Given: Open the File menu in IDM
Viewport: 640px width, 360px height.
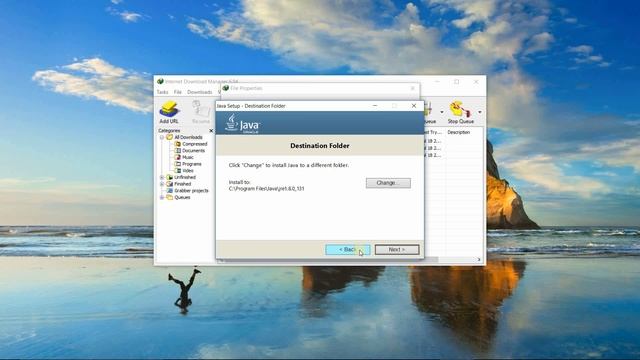Looking at the screenshot, I should click(178, 92).
